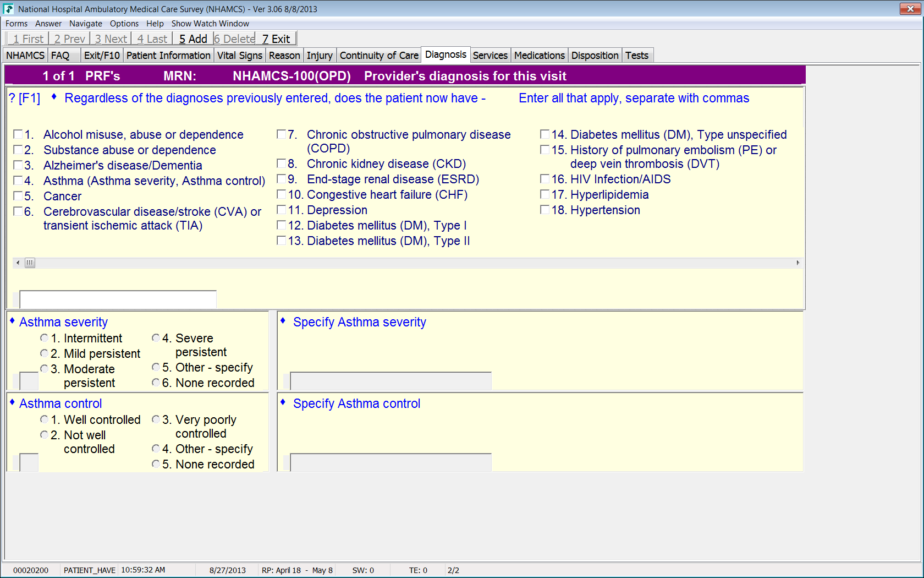
Task: Open the Vital Signs tab
Action: point(240,56)
